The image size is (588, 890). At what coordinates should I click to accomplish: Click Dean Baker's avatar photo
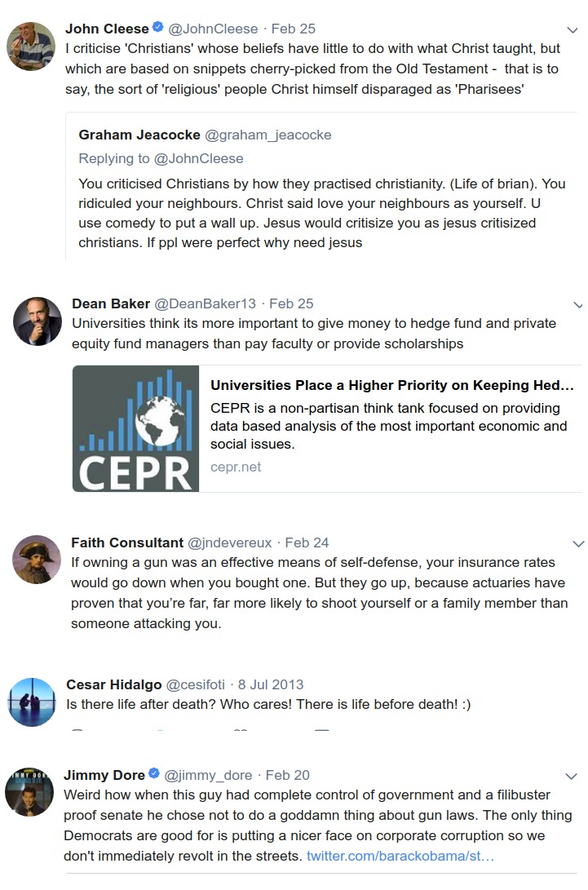38,321
